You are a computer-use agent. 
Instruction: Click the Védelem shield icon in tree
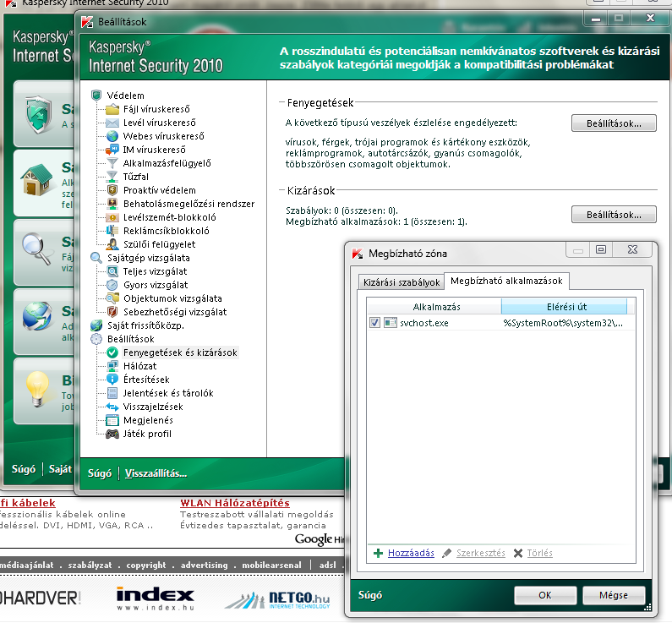[96, 96]
